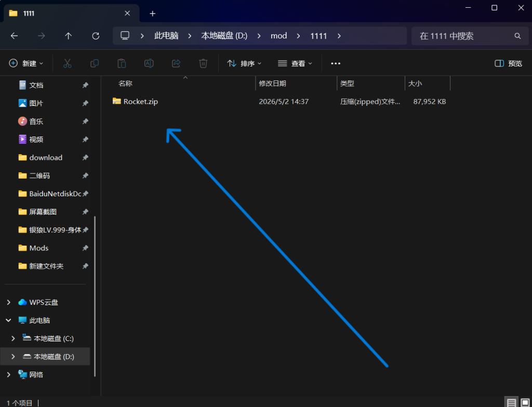
Task: Open 图片 in the sidebar
Action: pos(36,103)
